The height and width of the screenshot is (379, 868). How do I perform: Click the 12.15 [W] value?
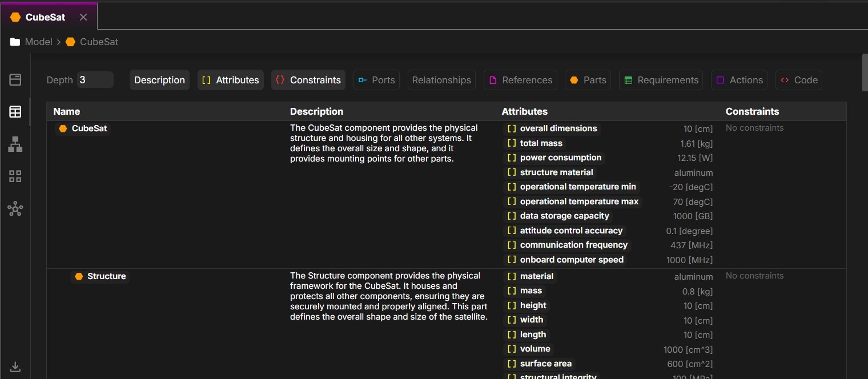(x=695, y=158)
